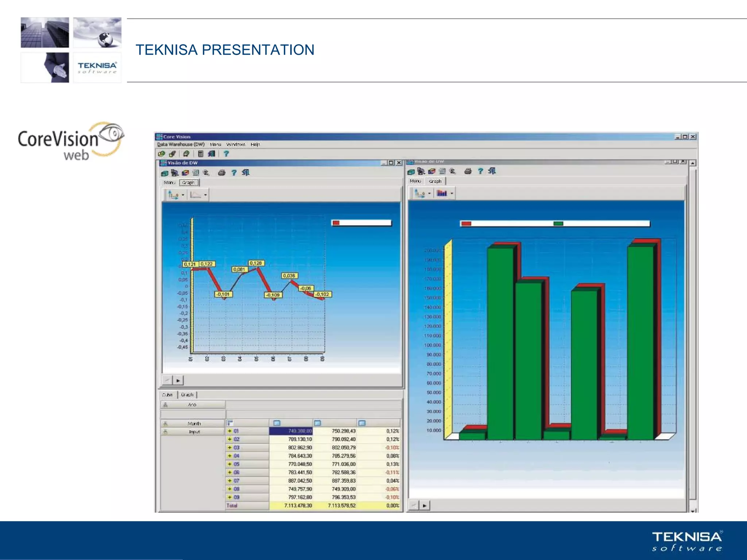Click the first blue column header icon in the table
Viewport: 747px width, 560px height.
tap(277, 423)
